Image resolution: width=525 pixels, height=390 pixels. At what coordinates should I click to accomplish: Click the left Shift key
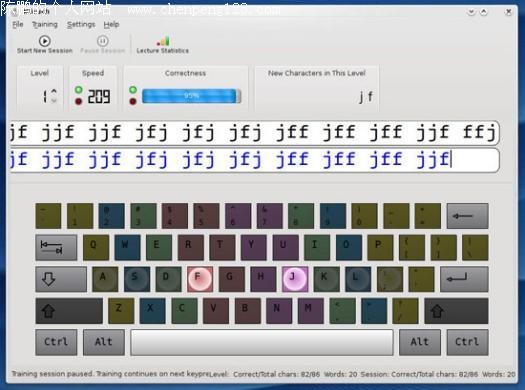(x=69, y=311)
